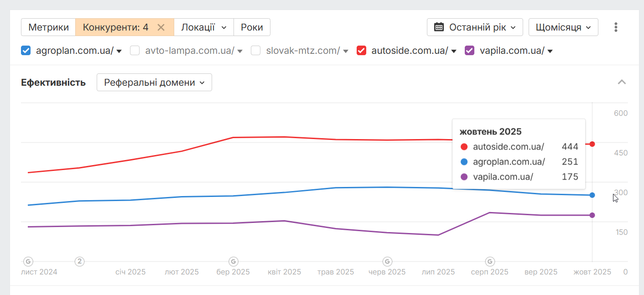
Task: Click the Google update marker at черв 2025
Action: [387, 262]
